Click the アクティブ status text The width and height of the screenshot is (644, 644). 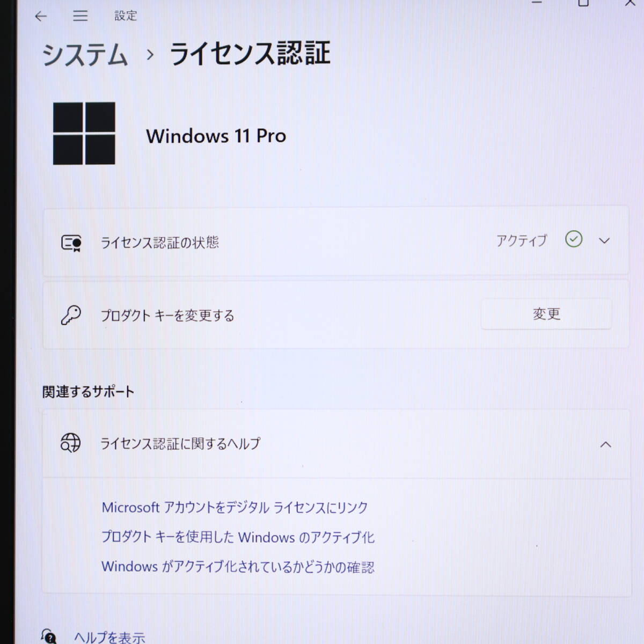[x=522, y=240]
